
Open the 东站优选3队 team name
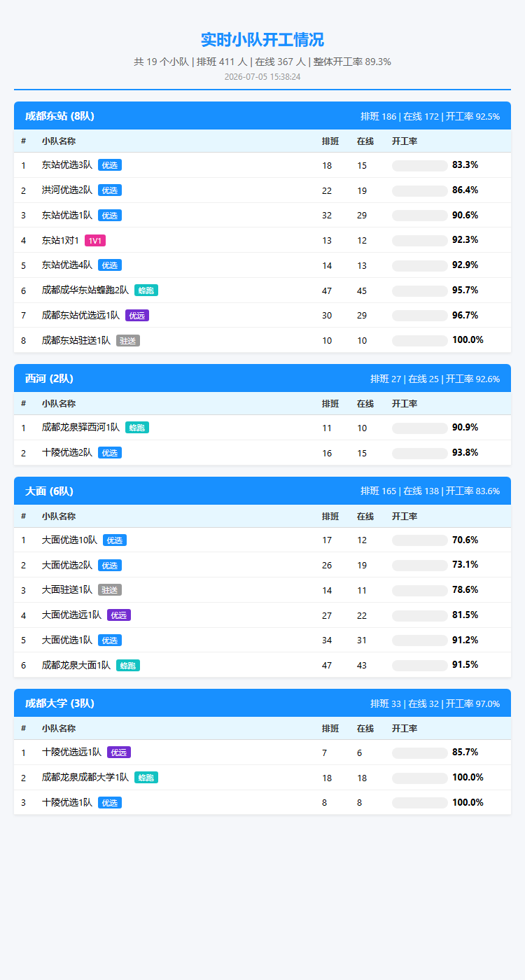click(x=67, y=165)
